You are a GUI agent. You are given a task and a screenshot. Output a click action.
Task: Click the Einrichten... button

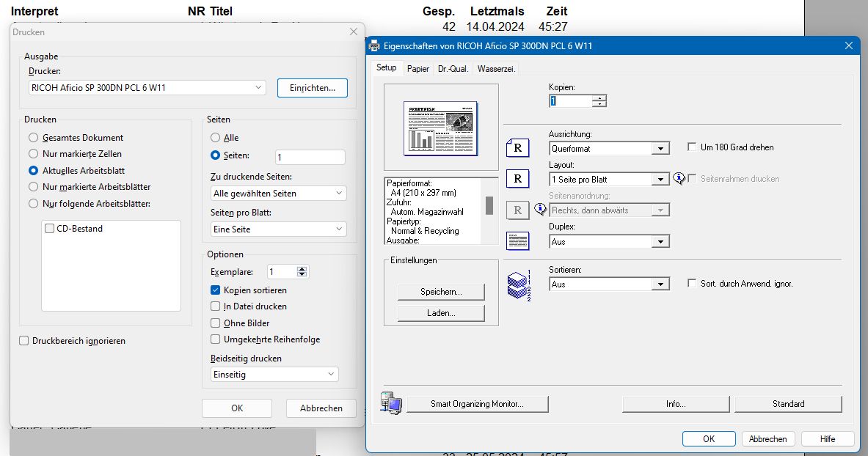pyautogui.click(x=313, y=88)
